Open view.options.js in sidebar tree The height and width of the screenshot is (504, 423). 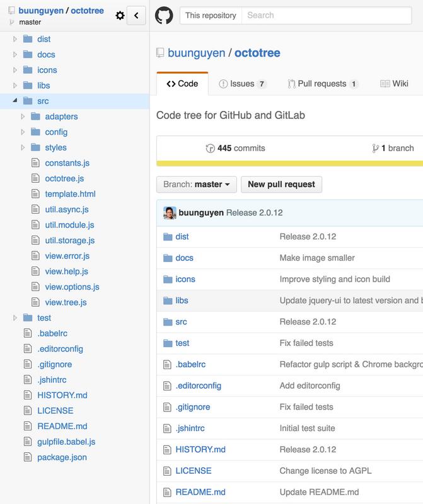pos(72,287)
